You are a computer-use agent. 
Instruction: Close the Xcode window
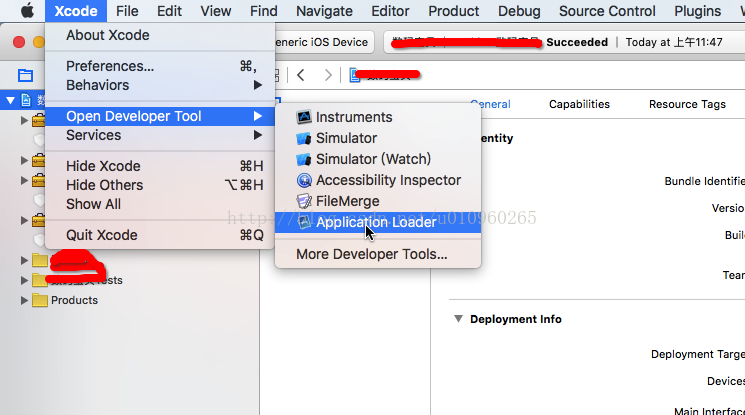click(x=19, y=42)
